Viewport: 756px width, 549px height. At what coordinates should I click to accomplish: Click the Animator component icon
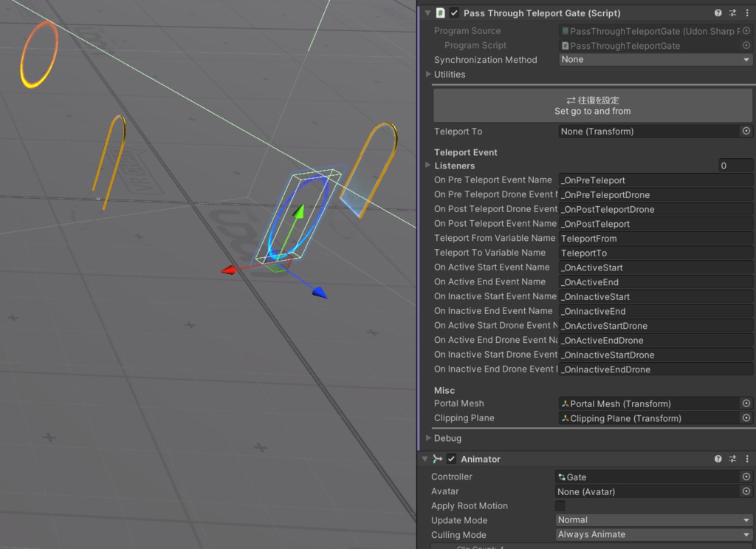coord(437,459)
